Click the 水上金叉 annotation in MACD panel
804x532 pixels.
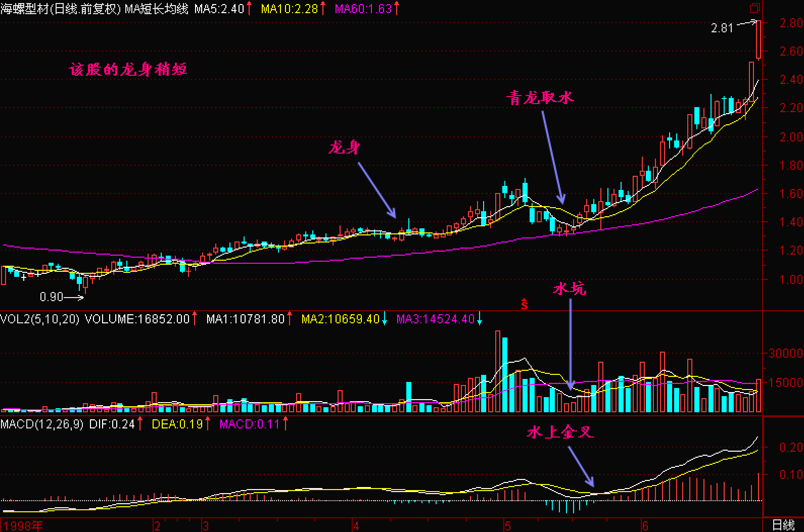coord(560,432)
